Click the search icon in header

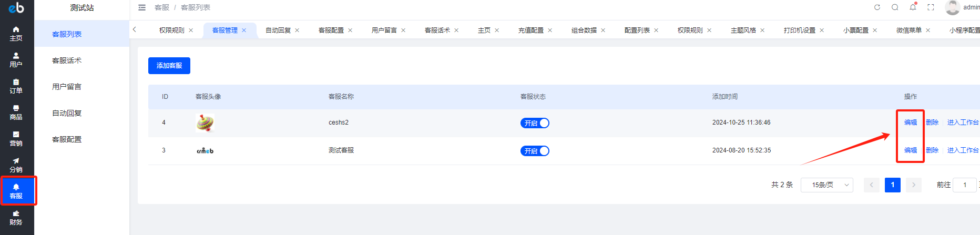click(895, 7)
